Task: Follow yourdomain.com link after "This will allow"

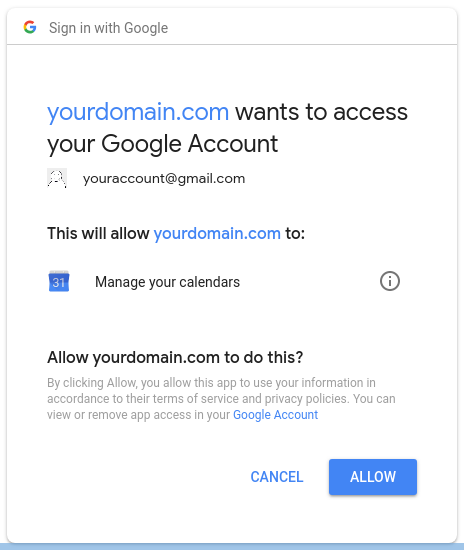Action: coord(217,234)
